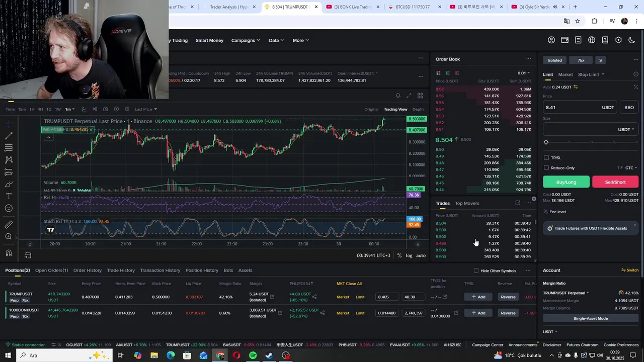The height and width of the screenshot is (362, 644).
Task: Toggle percent scale below chart
Action: (399, 255)
